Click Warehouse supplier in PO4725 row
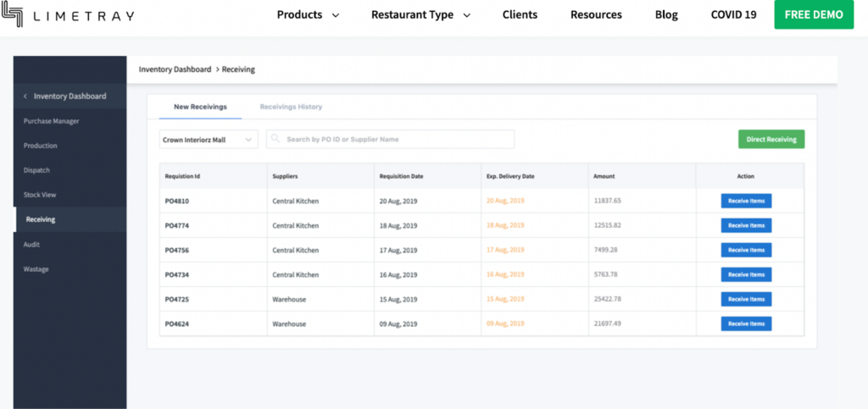Image resolution: width=868 pixels, height=409 pixels. click(289, 299)
